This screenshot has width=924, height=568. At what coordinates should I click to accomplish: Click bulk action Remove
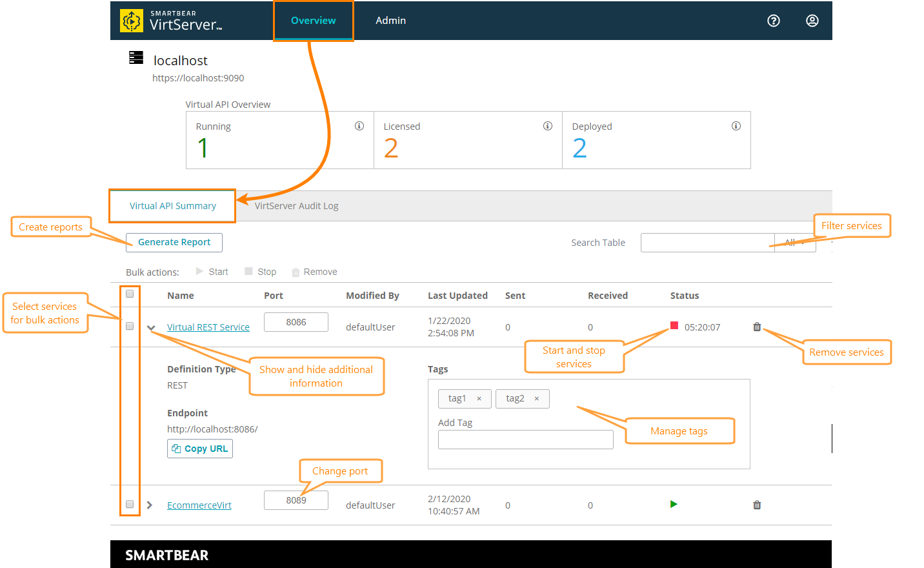(314, 272)
